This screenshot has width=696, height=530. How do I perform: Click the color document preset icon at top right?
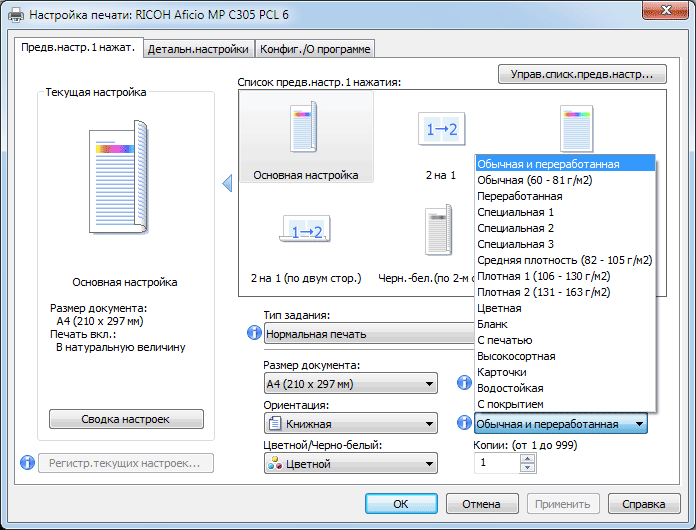577,129
